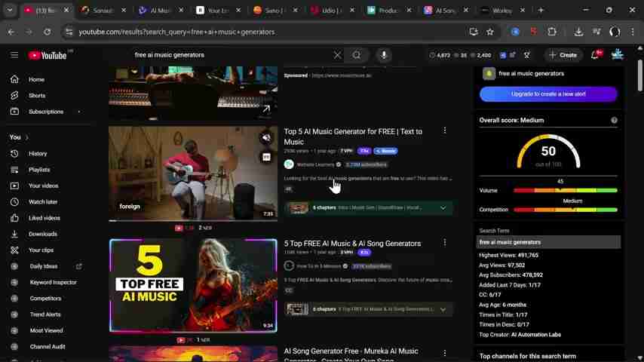This screenshot has height=362, width=644.
Task: Open more options for Top 5 AI Music Generator
Action: tap(444, 131)
